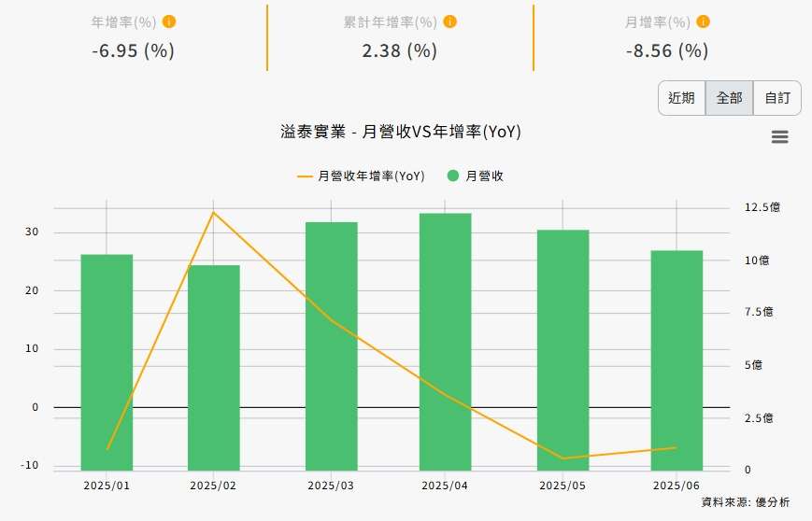Click the 2025/01 revenue bar

pyautogui.click(x=107, y=362)
